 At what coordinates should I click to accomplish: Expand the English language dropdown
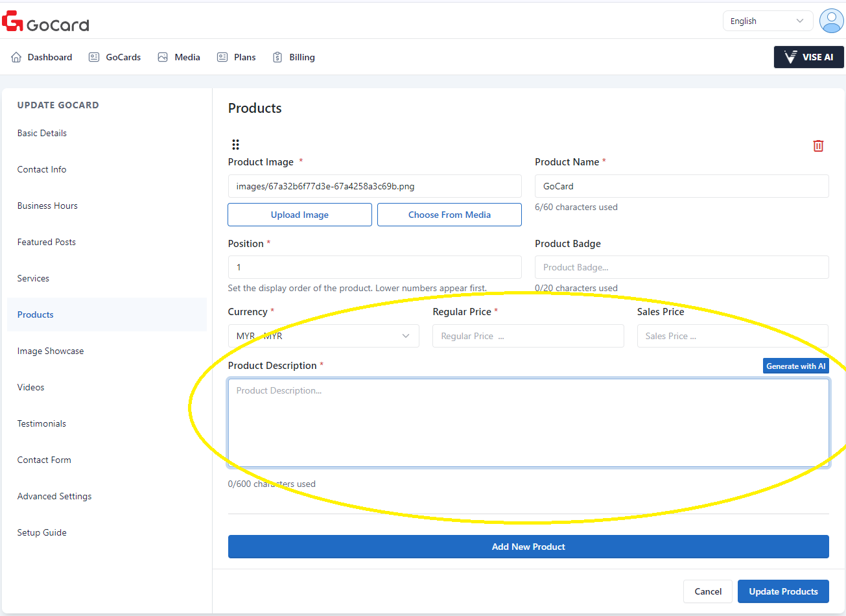click(x=767, y=21)
